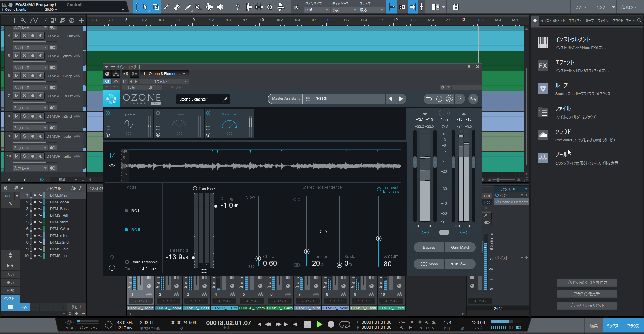The width and height of the screenshot is (644, 334).
Task: Select IRC II mode
Action: point(132,230)
